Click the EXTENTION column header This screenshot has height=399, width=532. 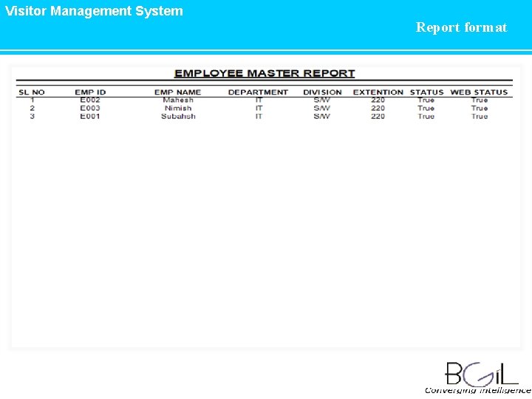pyautogui.click(x=378, y=92)
